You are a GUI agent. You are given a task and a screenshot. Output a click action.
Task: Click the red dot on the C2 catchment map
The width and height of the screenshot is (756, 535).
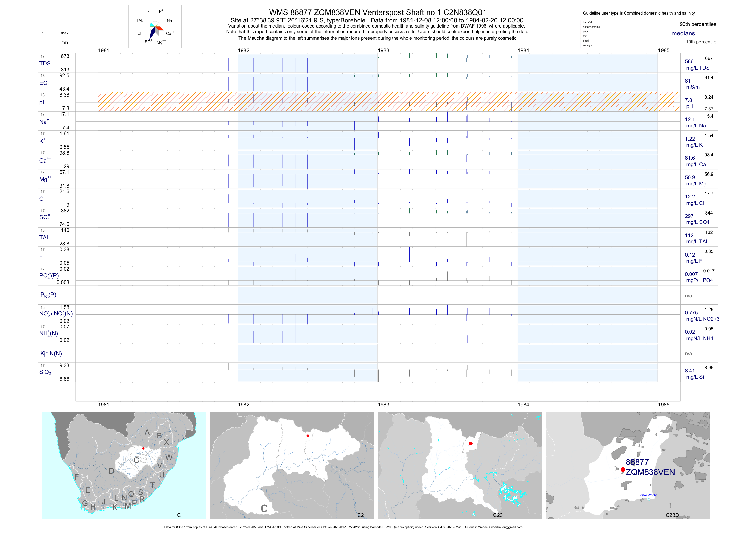308,436
